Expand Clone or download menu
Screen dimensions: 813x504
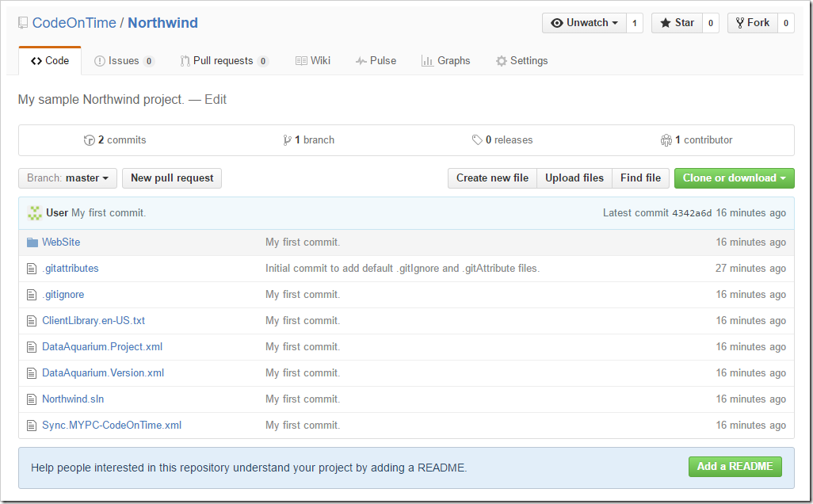[x=735, y=178]
